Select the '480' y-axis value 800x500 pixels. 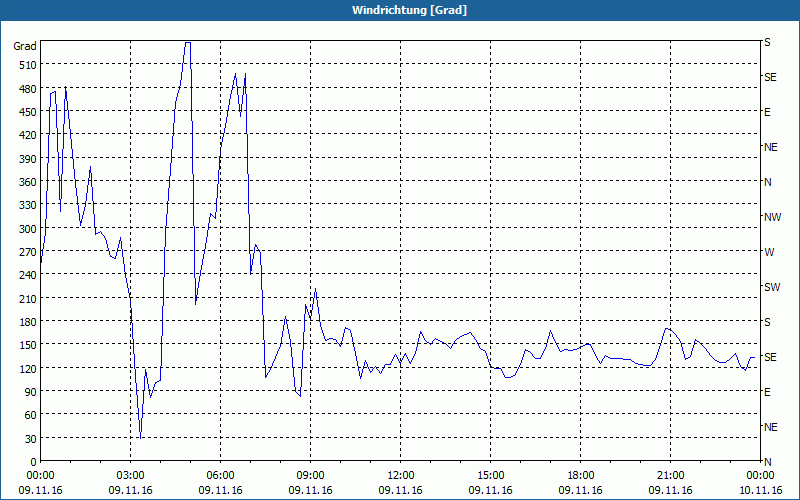click(x=28, y=88)
